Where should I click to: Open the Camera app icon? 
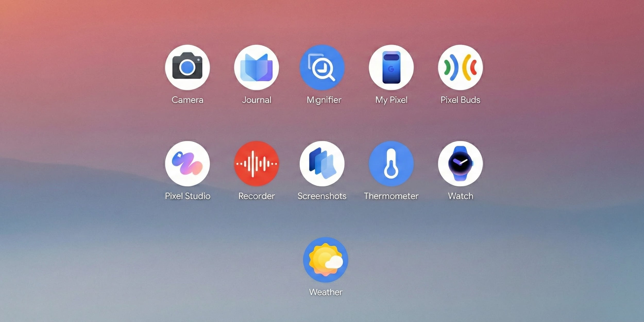(187, 67)
